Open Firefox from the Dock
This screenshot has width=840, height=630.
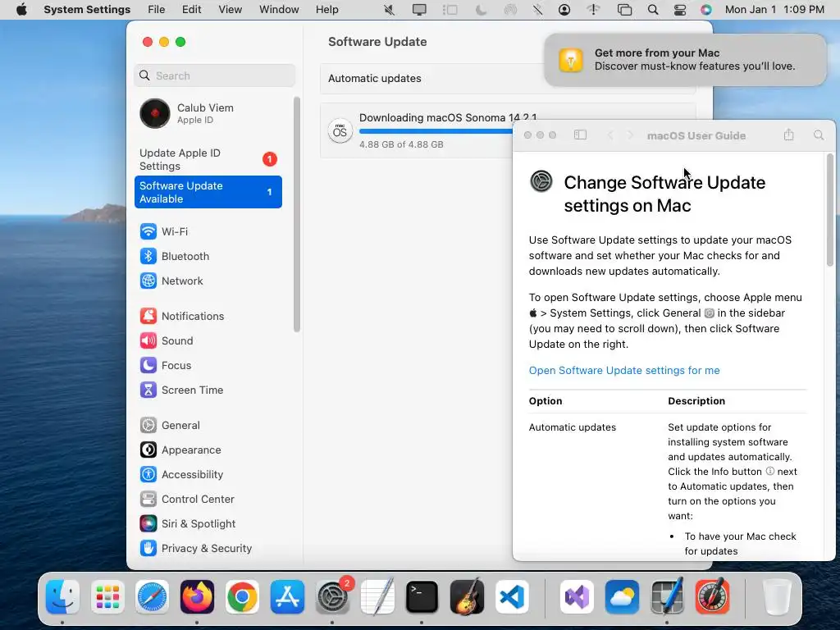point(197,596)
